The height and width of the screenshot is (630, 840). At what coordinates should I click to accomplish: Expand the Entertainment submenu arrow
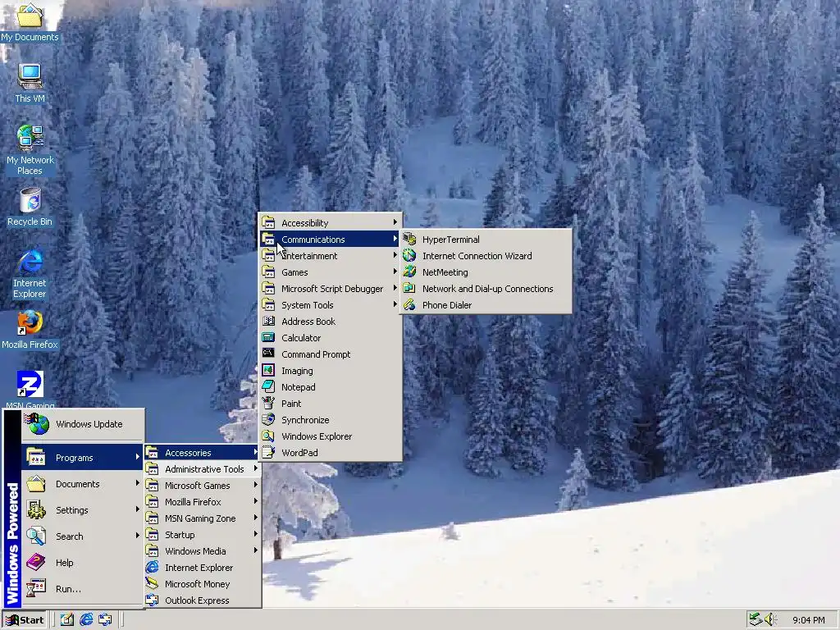tap(395, 256)
